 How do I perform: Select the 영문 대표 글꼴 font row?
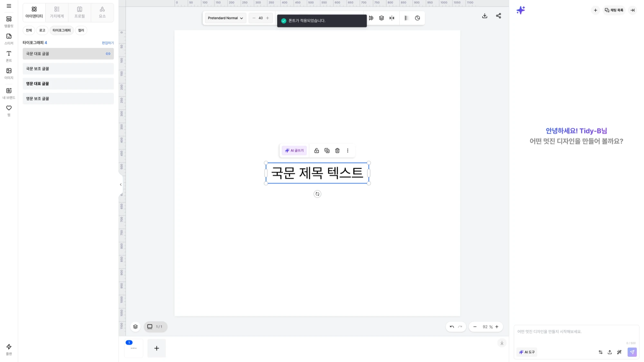click(x=68, y=83)
